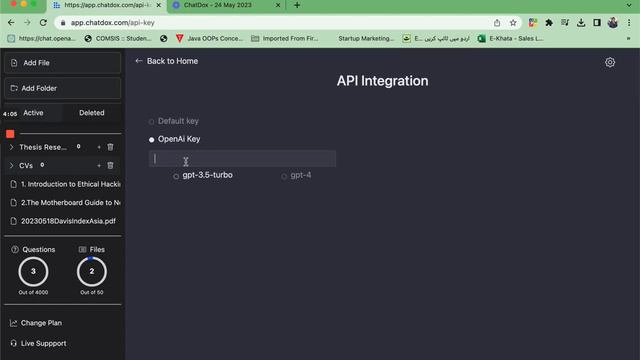Open 20230518DavisIndexAsia.pdf file
This screenshot has height=360, width=640.
[63, 221]
